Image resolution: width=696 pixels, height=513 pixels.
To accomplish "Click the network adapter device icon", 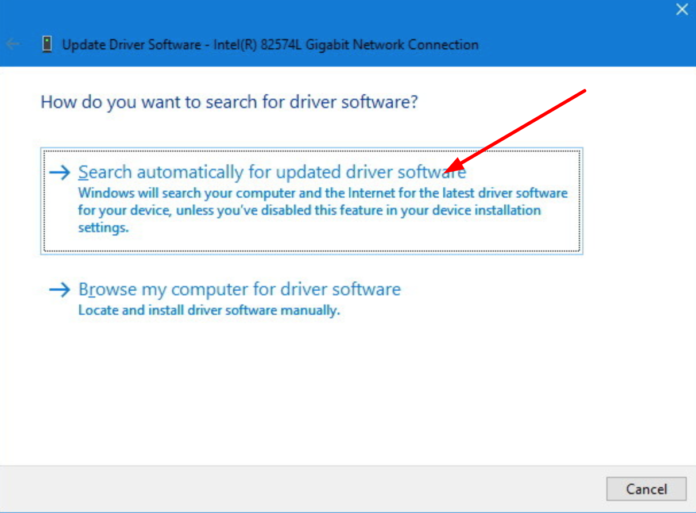I will [x=47, y=44].
